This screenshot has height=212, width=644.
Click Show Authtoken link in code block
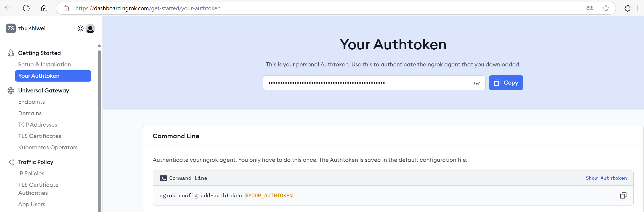tap(606, 178)
